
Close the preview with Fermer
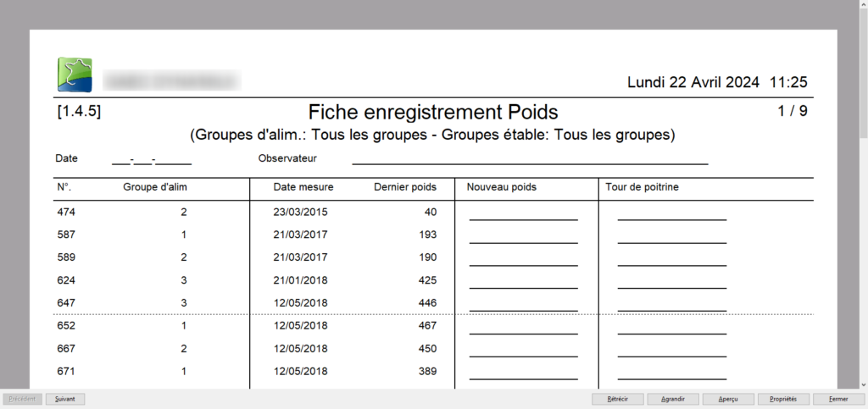[x=838, y=399]
